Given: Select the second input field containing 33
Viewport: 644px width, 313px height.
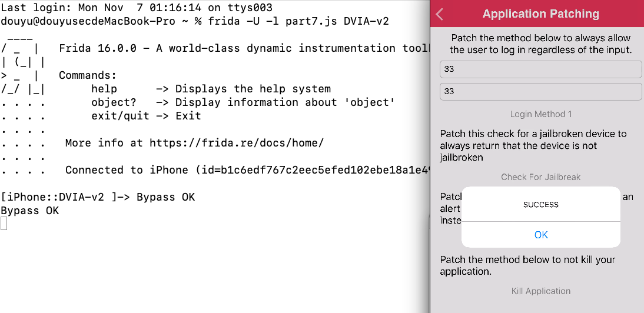Looking at the screenshot, I should [x=540, y=91].
